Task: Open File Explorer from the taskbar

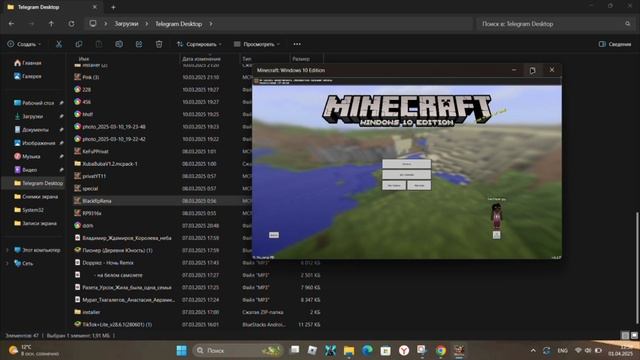Action: (x=349, y=350)
